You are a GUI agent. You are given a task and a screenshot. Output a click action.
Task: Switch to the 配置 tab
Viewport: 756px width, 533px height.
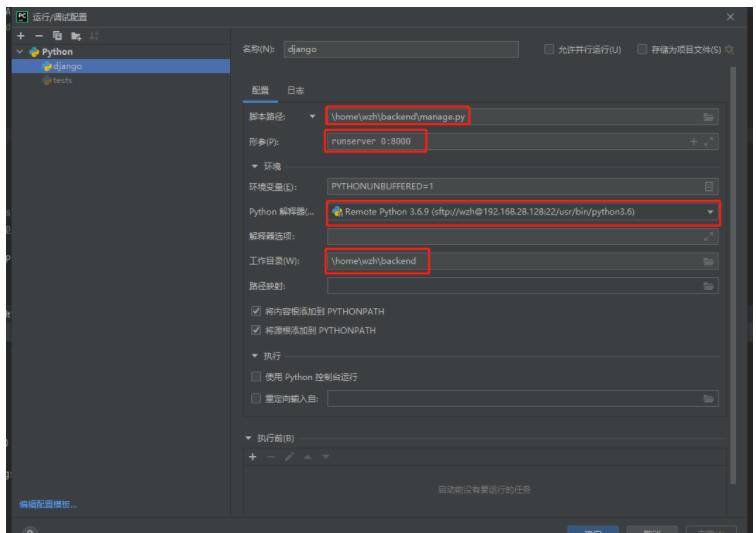(260, 90)
